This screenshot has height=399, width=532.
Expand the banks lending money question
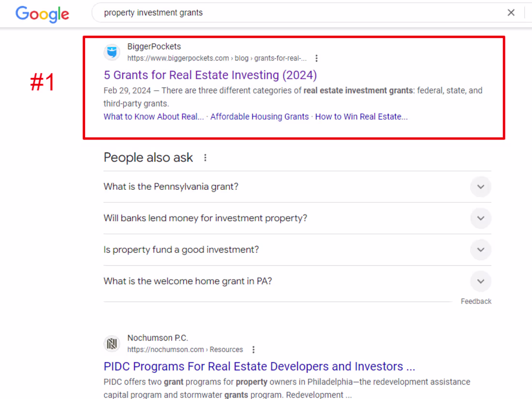480,218
